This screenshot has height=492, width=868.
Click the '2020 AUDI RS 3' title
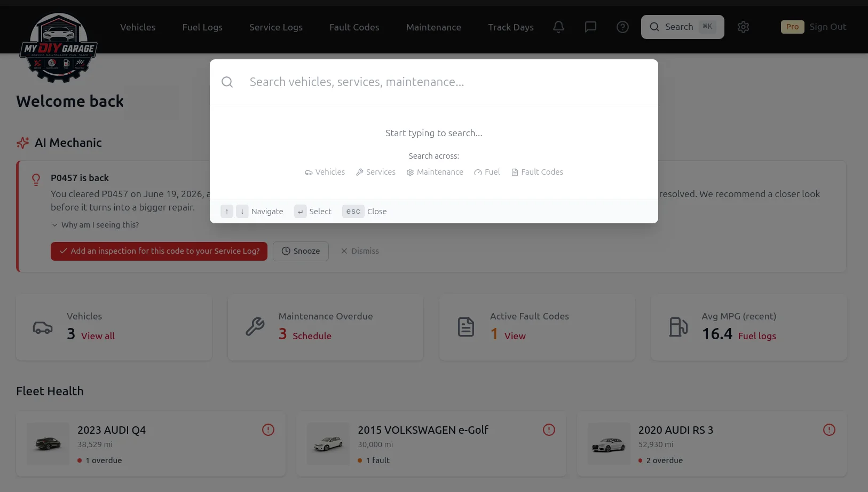(x=676, y=430)
